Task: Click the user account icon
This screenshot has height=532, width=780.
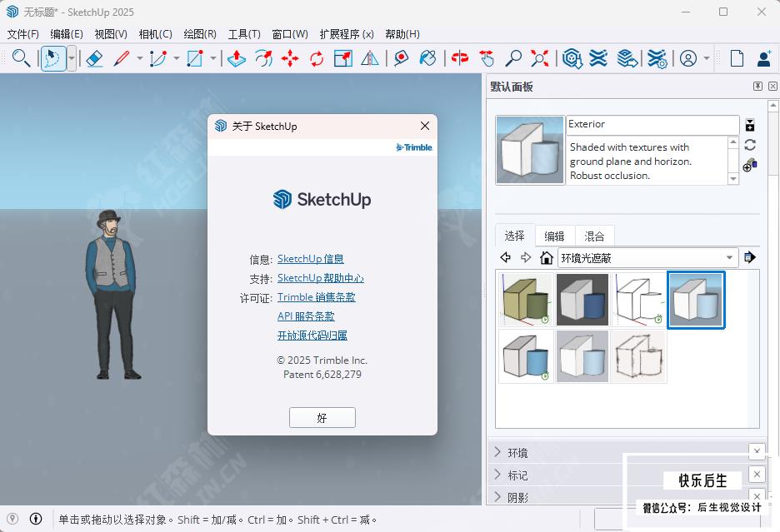Action: 688,58
